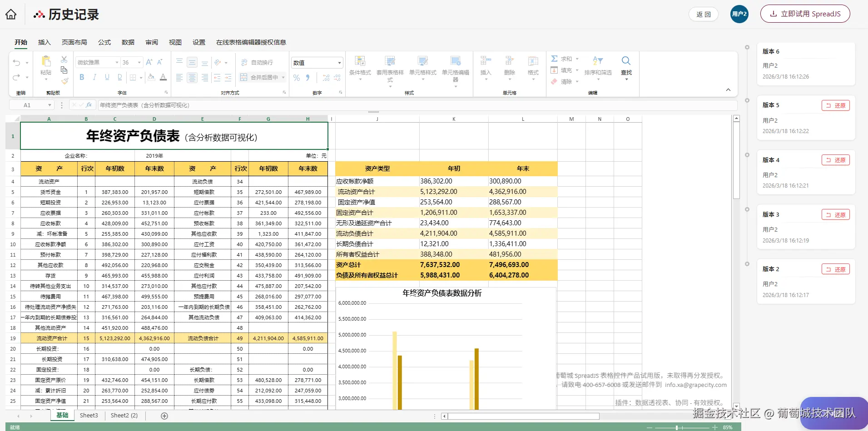
Task: Toggle italic formatting
Action: 94,77
